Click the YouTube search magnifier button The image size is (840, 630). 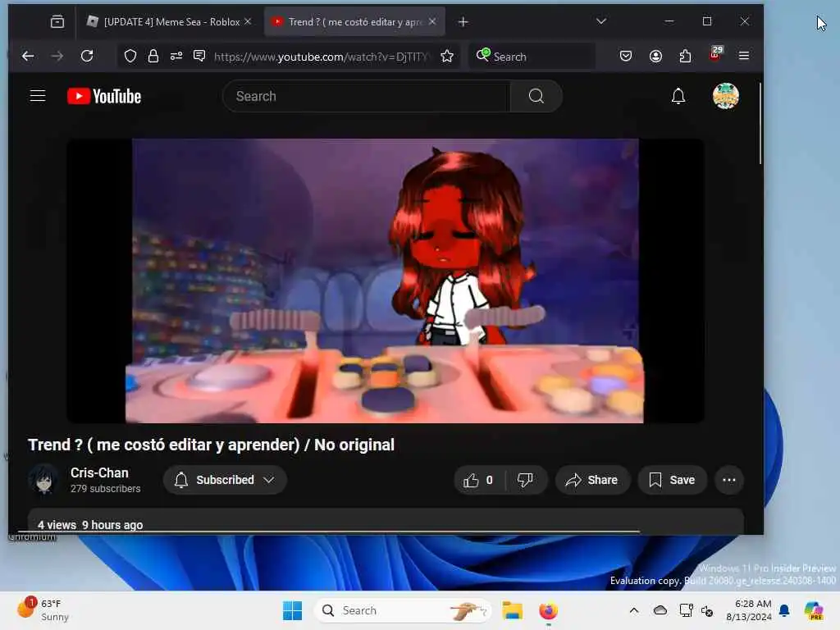536,96
